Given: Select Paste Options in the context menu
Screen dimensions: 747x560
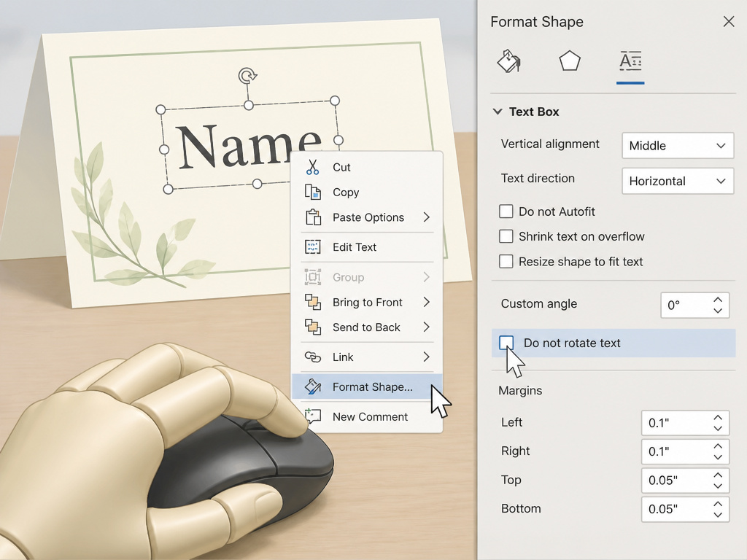Looking at the screenshot, I should click(367, 217).
